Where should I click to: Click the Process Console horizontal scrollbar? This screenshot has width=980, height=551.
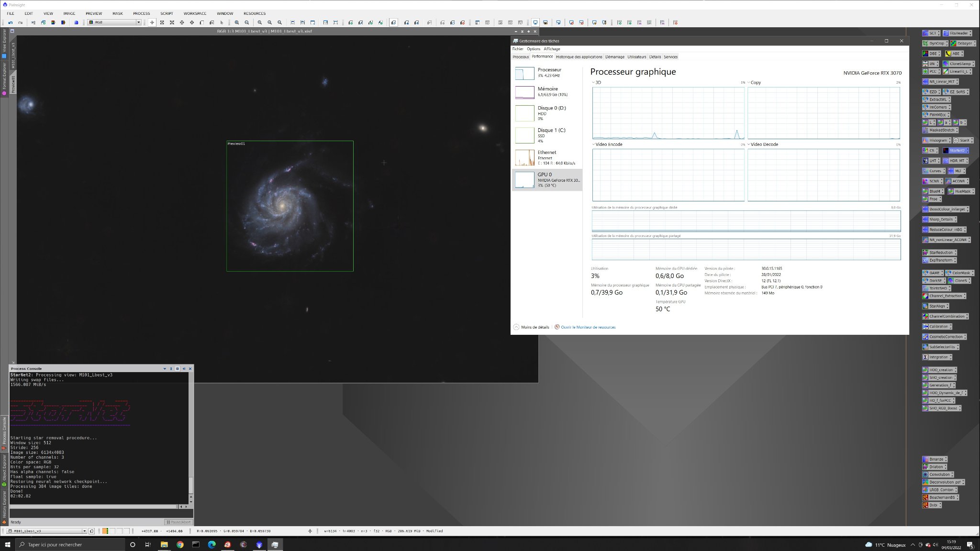pos(94,507)
